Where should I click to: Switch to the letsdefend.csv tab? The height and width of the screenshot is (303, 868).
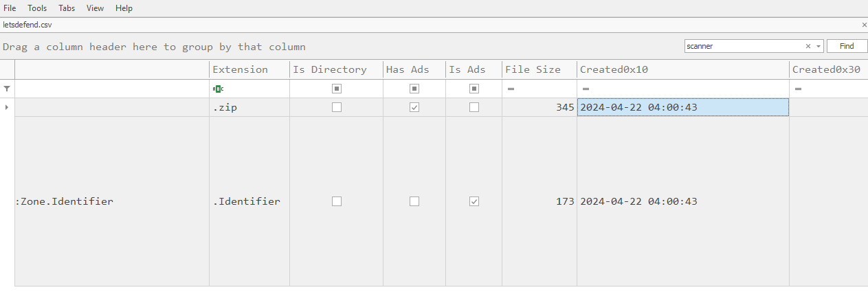[x=27, y=25]
